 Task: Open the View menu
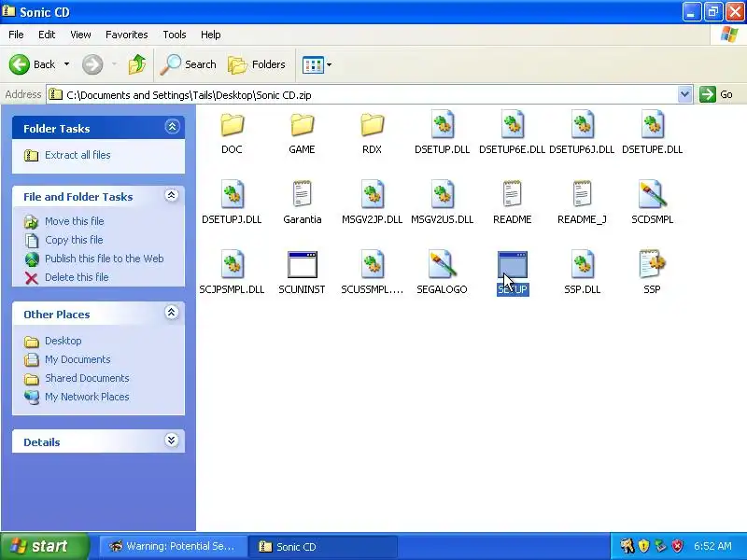click(80, 35)
